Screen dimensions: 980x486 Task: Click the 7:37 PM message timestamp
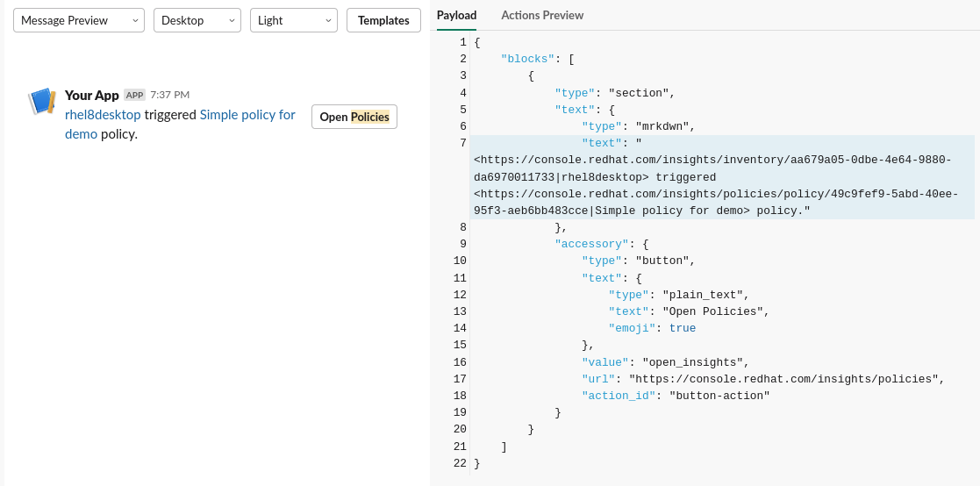click(169, 95)
